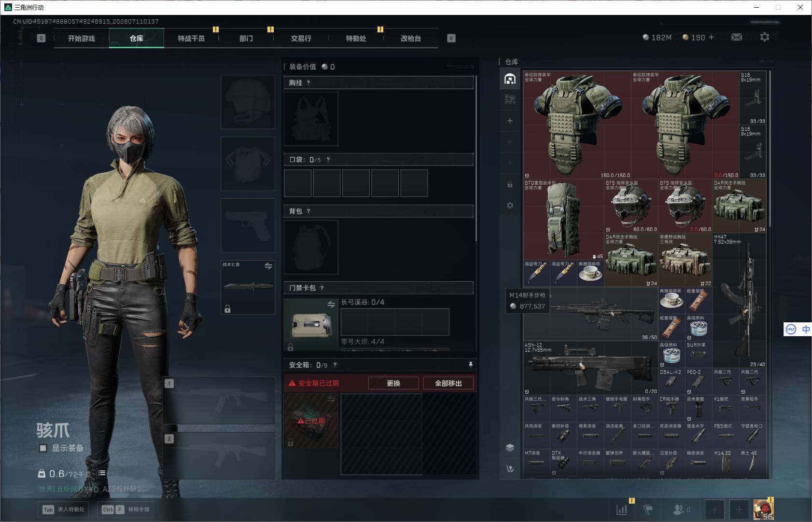812x522 pixels.
Task: Toggle swap arrows on the 战术匕首 knife slot
Action: click(x=268, y=266)
